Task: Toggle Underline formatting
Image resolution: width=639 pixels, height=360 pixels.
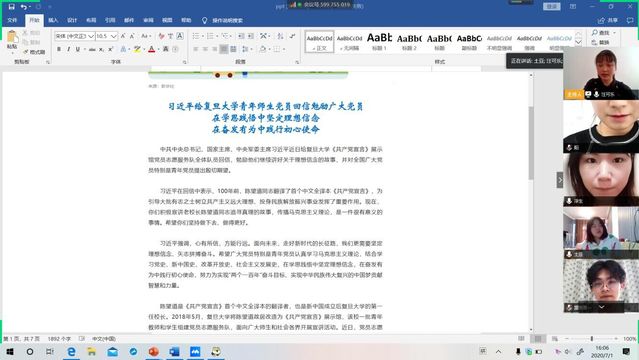Action: click(x=78, y=49)
